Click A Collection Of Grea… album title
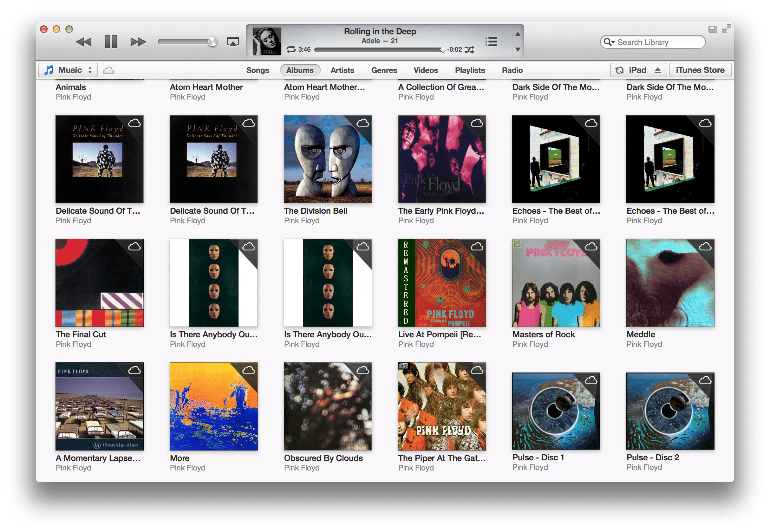Image resolution: width=770 pixels, height=532 pixels. (441, 87)
